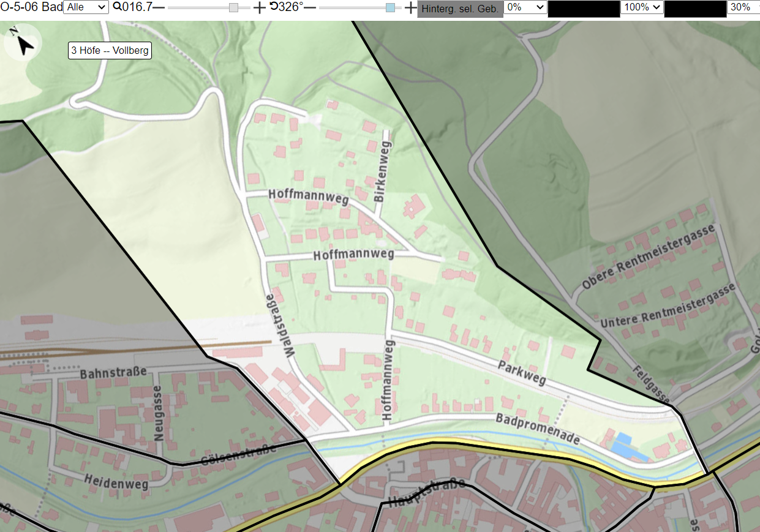Screen dimensions: 760x532
Task: Click the blue swimming pool symbol near Badpromenade
Action: point(625,445)
